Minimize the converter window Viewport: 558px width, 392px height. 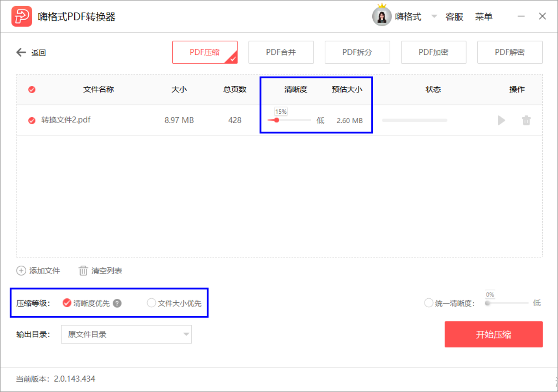click(x=521, y=16)
